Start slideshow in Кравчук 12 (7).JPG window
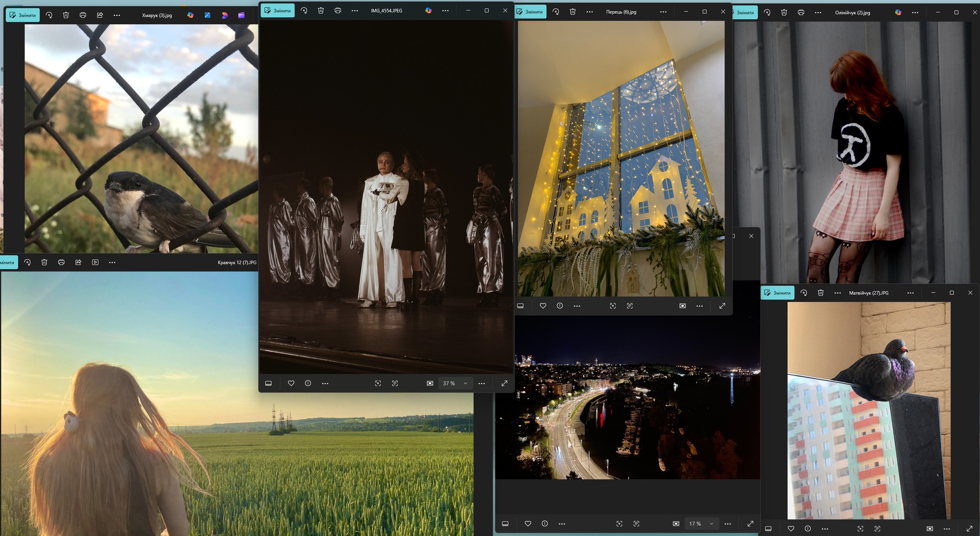Screen dimensions: 980x536 tap(95, 262)
